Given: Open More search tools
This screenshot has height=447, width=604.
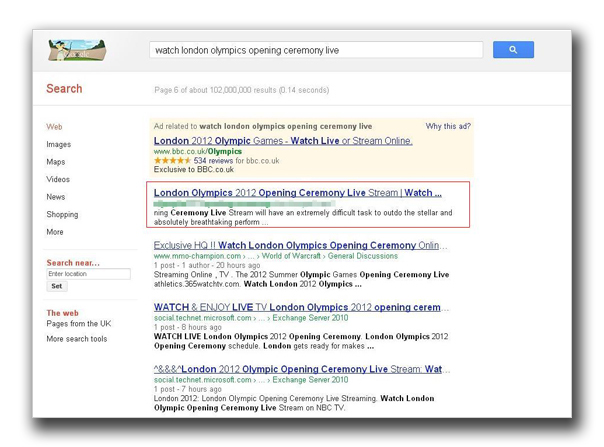Looking at the screenshot, I should pyautogui.click(x=77, y=339).
